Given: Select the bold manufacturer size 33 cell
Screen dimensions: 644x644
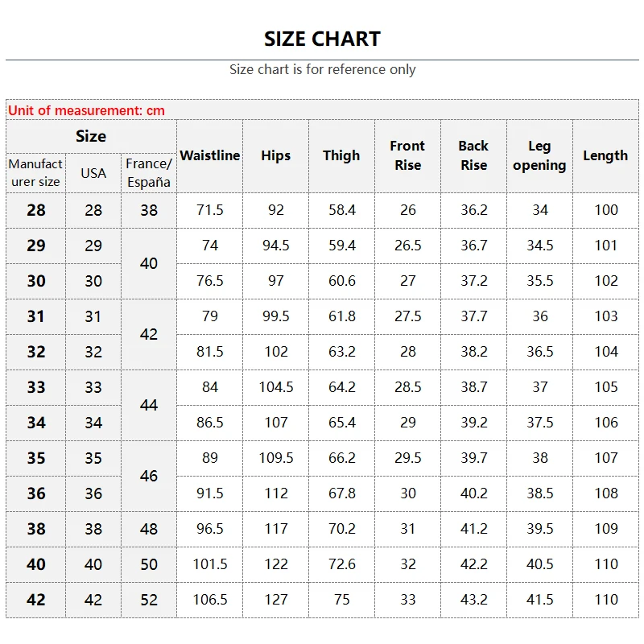Looking at the screenshot, I should [36, 387].
